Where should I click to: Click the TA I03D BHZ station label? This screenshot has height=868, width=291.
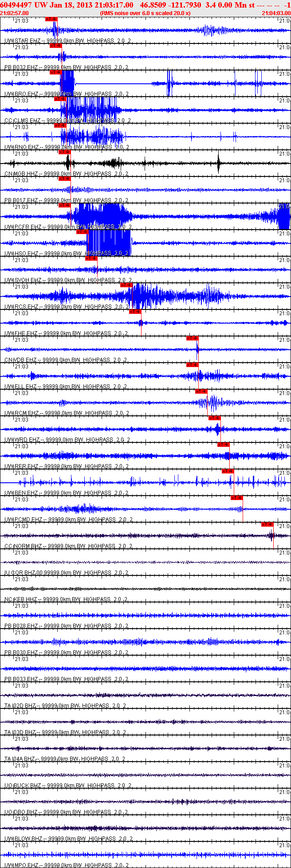click(20, 732)
